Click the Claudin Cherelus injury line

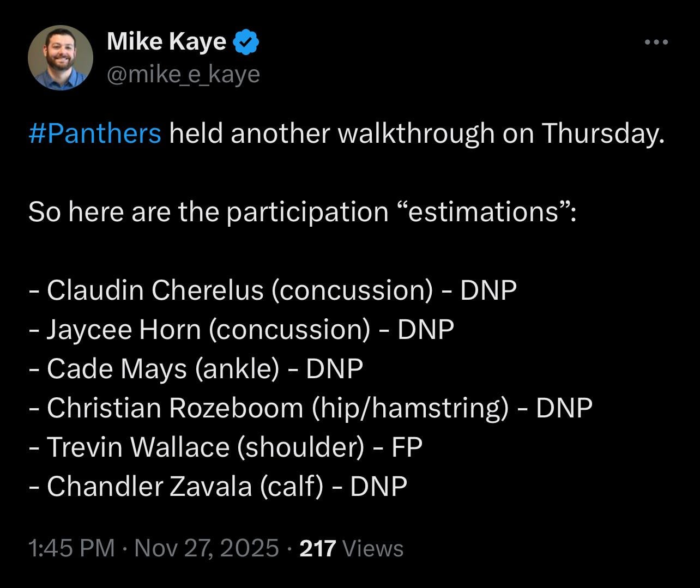(x=273, y=290)
